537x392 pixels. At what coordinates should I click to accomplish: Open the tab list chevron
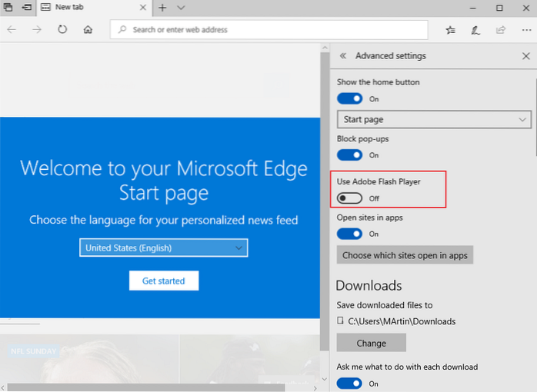(181, 8)
